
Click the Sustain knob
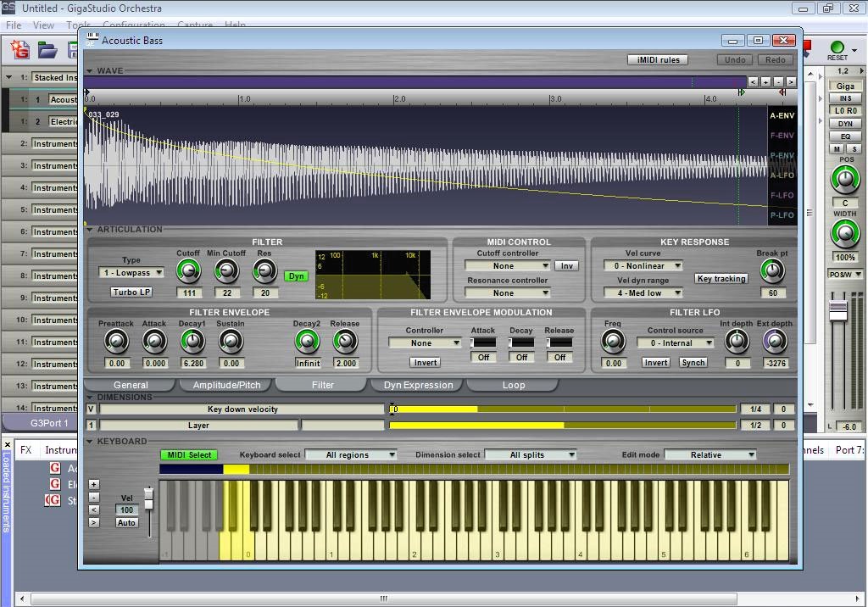[231, 342]
